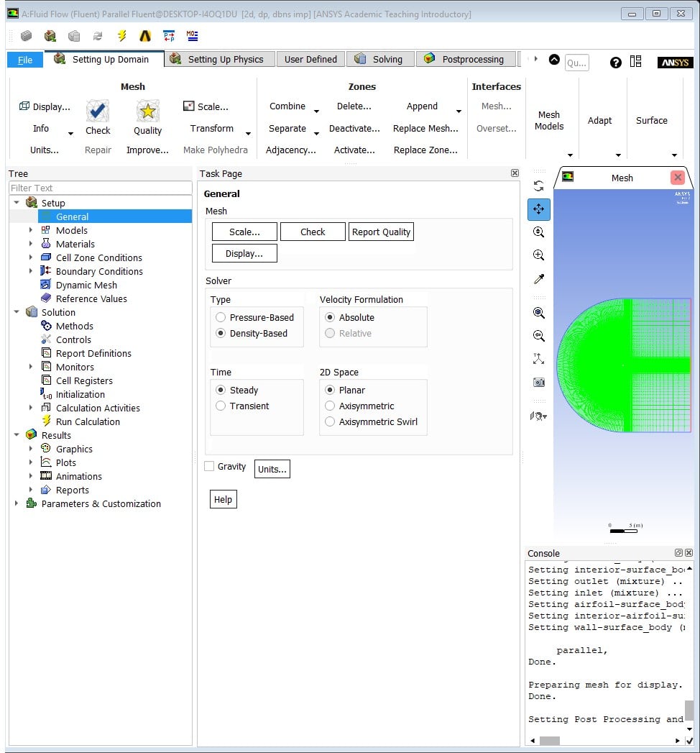Click the axes orientation icon in graphics toolbar
The image size is (700, 753).
[x=538, y=359]
